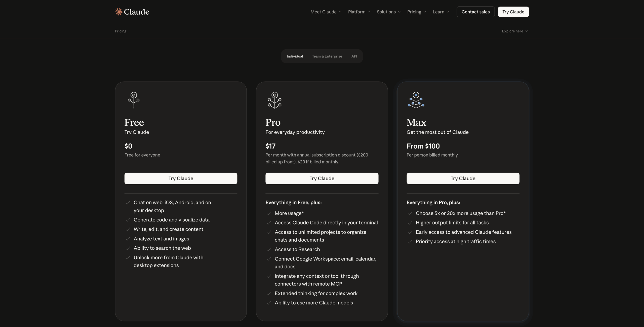Screen dimensions: 644x327
Task: Click the Free plan sprout icon
Action: tap(134, 100)
